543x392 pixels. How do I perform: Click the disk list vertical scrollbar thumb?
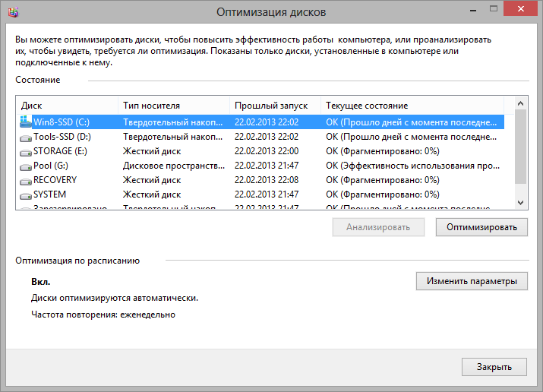[520, 147]
